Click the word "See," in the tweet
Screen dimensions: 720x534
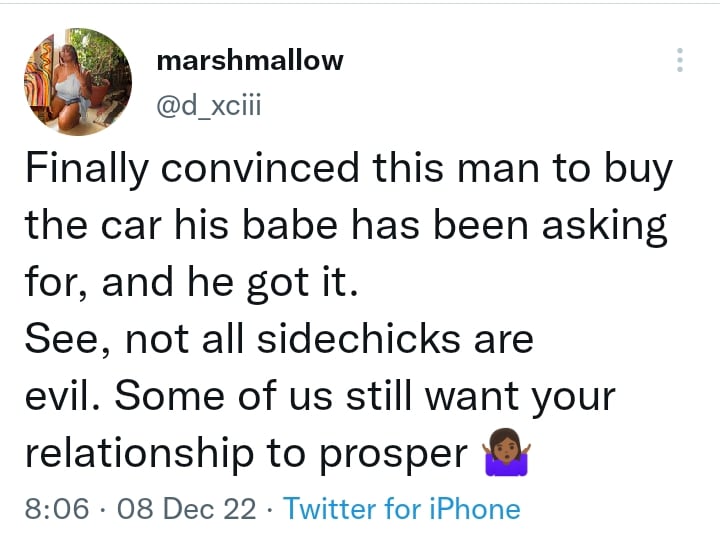click(x=64, y=341)
